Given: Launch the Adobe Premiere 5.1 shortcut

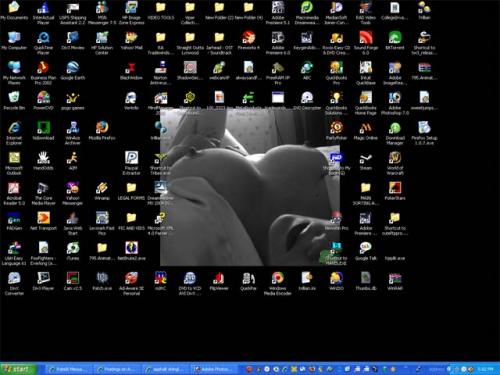Looking at the screenshot, I should (278, 13).
